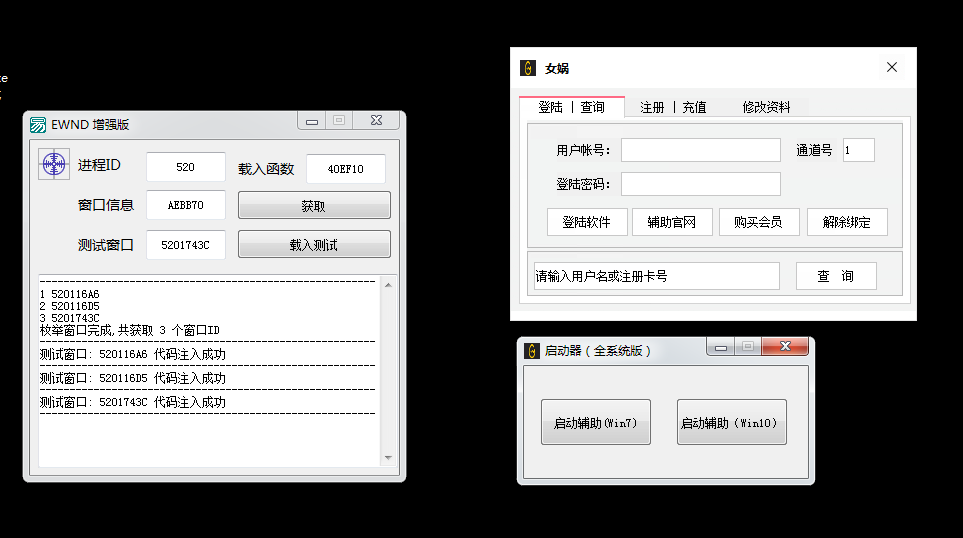Switch to the 登陆 | 查询 tab

pyautogui.click(x=571, y=107)
